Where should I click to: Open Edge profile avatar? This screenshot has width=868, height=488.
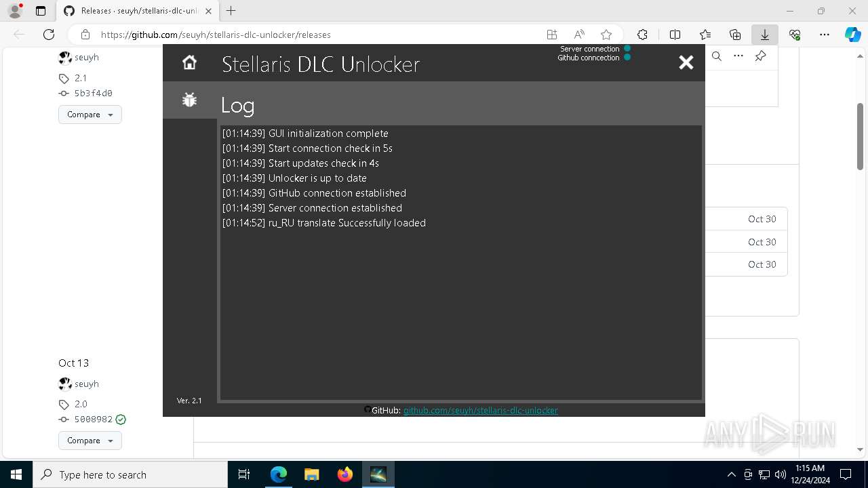pos(15,11)
